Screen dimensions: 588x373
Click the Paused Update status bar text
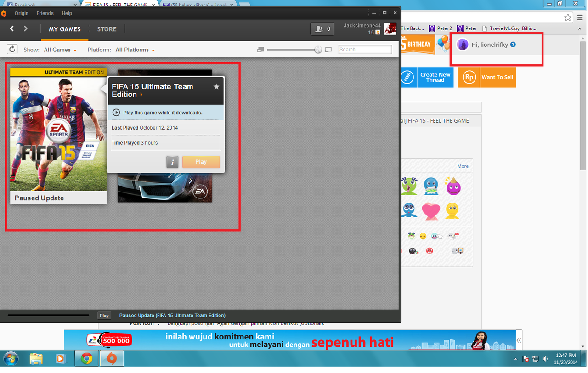coord(172,316)
